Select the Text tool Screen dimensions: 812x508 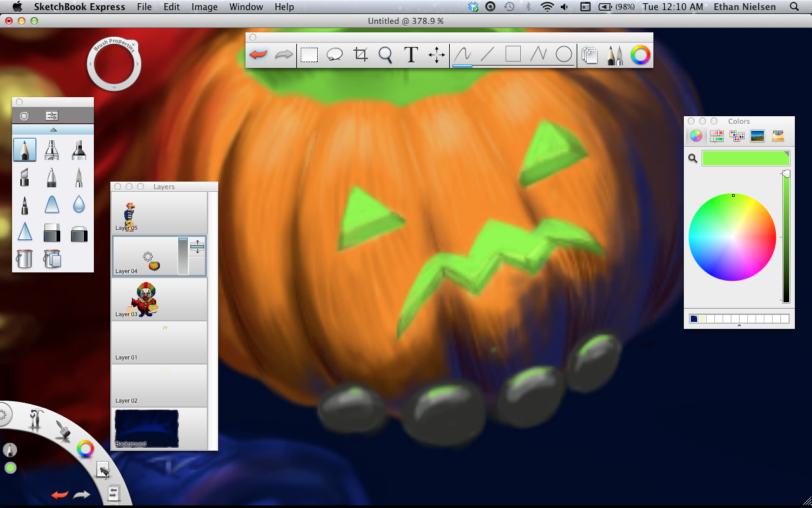tap(411, 55)
